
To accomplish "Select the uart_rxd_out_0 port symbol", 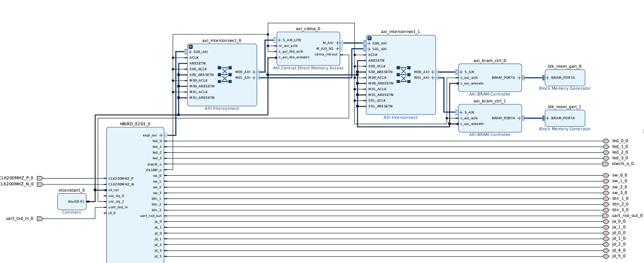I will click(x=606, y=215).
